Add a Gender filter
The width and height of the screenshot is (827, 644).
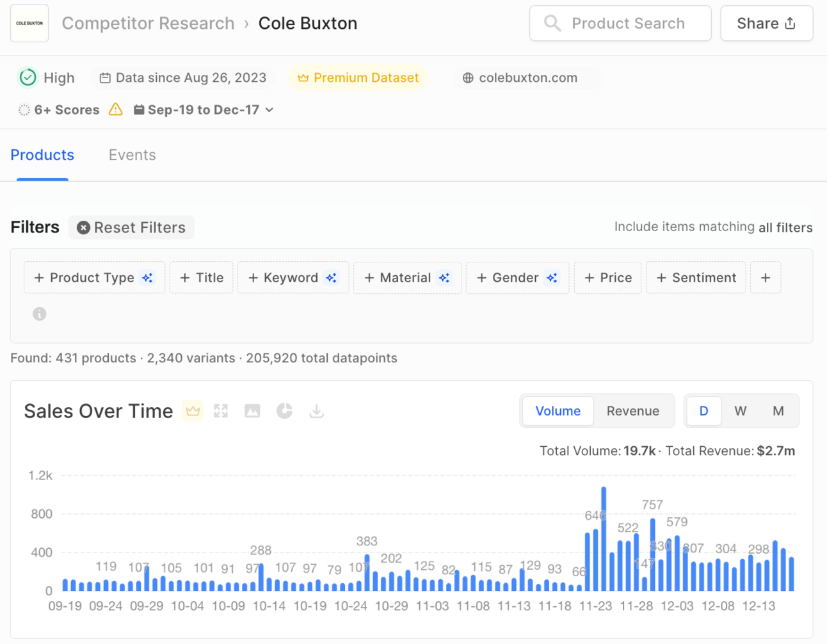517,278
